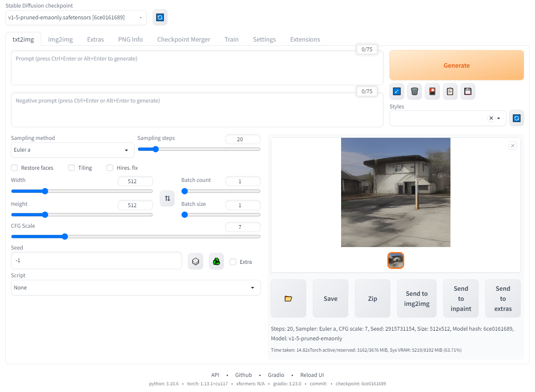Send the image to img2img
Image resolution: width=535 pixels, height=392 pixels.
click(417, 298)
